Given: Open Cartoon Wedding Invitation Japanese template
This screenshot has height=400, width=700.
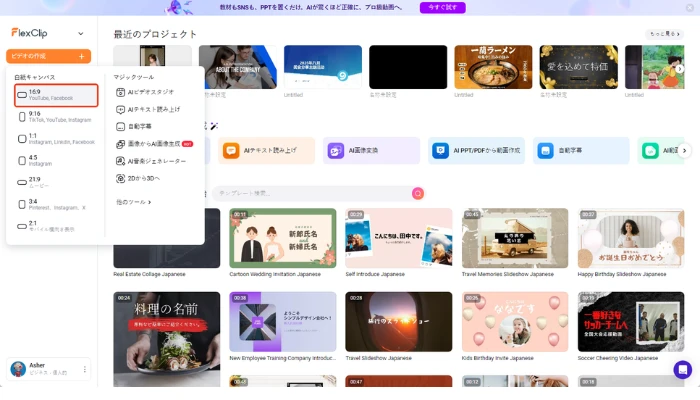Looking at the screenshot, I should pos(283,238).
